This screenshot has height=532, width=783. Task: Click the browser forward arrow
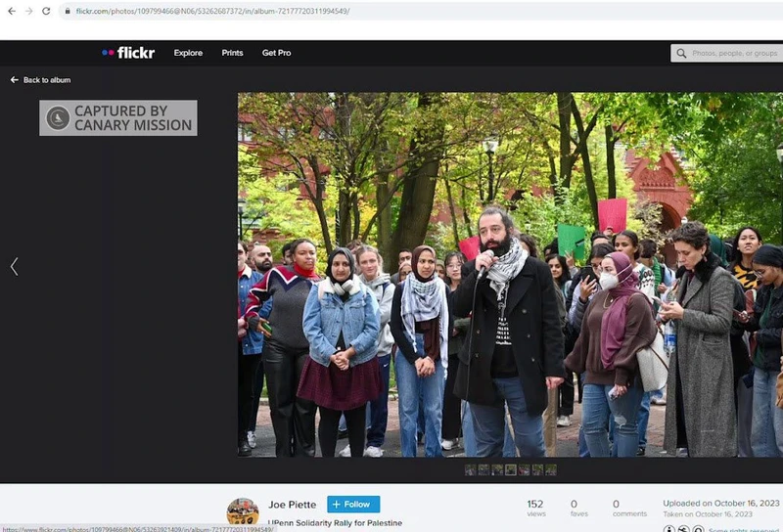point(26,11)
